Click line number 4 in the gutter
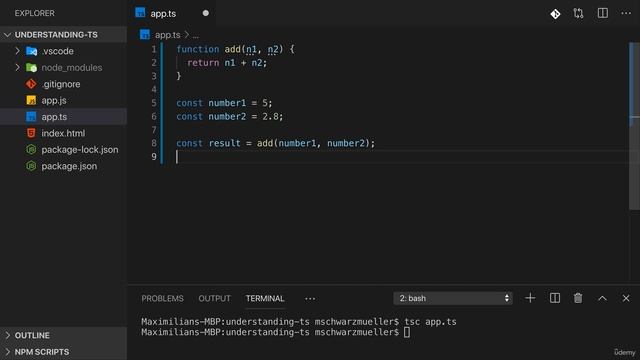640x360 pixels. coord(154,89)
